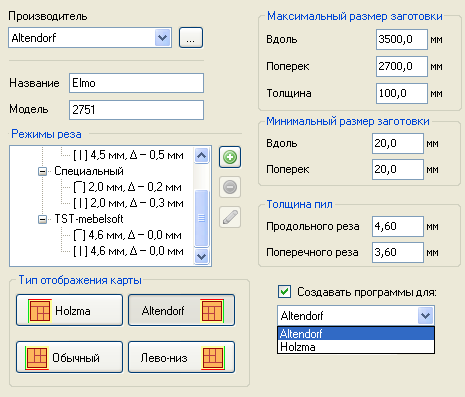Select the [ ̄] 2,0 мм, Δ – 0,2 мм row
The height and width of the screenshot is (397, 465).
tap(127, 187)
